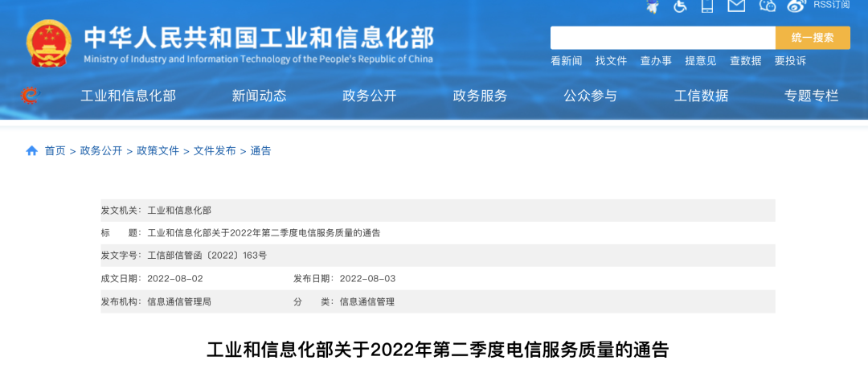
Task: Open the 公众参与 nav menu
Action: pyautogui.click(x=590, y=96)
